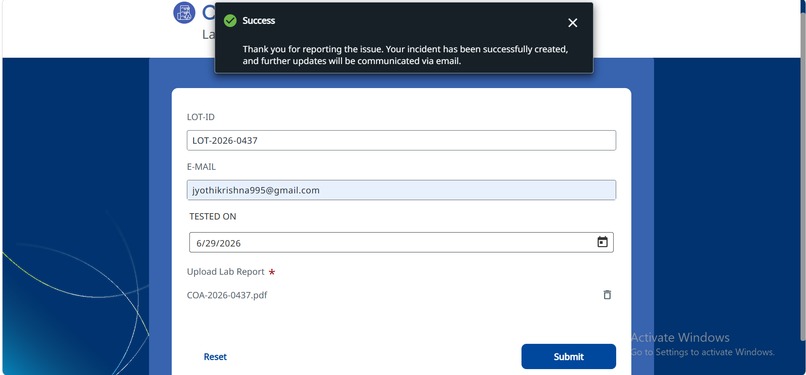Click the Success heading in the notification
The image size is (806, 375).
(259, 21)
